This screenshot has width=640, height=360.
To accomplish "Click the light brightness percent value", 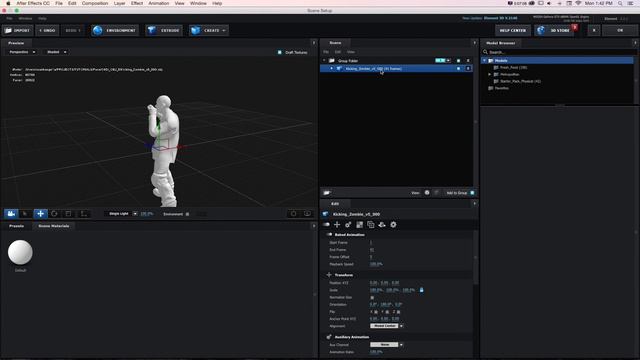I will (147, 213).
